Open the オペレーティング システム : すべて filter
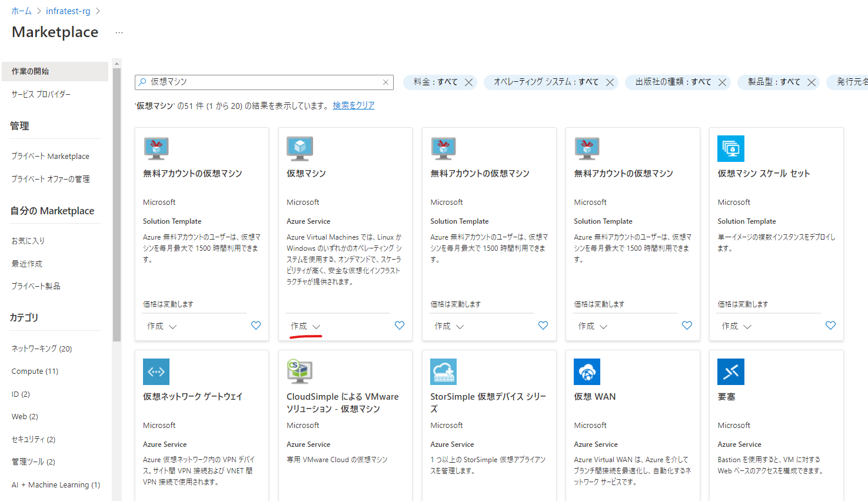 click(546, 82)
